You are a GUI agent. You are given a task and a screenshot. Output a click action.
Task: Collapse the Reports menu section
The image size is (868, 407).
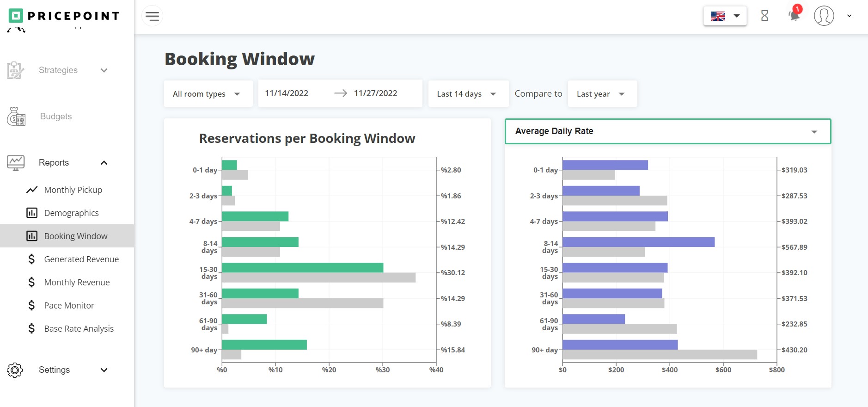point(104,163)
